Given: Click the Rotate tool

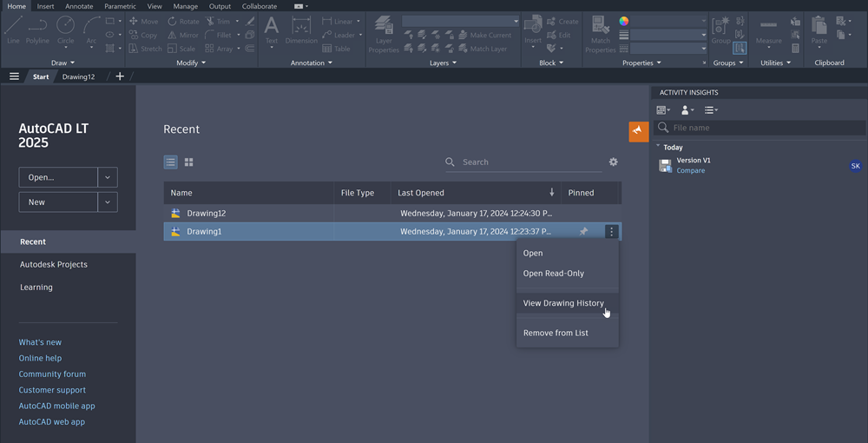Looking at the screenshot, I should click(183, 22).
